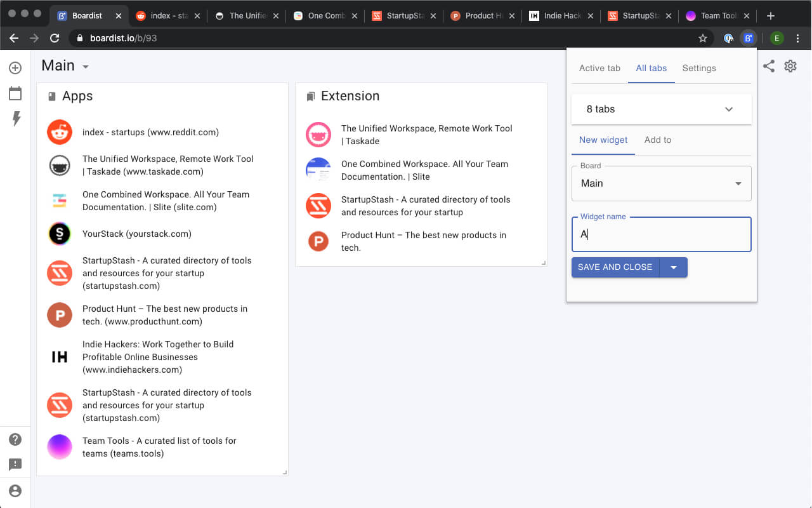Switch to the Settings tab in popup
This screenshot has width=812, height=508.
point(699,68)
